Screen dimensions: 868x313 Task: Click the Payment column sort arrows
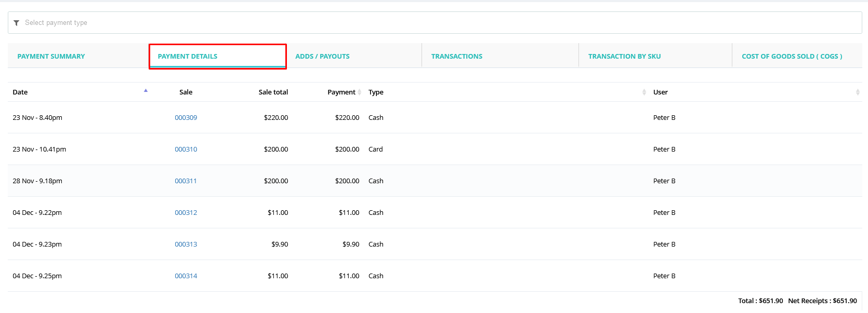(359, 92)
